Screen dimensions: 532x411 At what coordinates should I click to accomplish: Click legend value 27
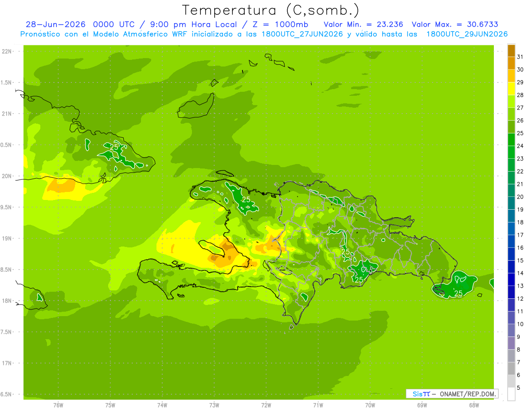click(x=520, y=108)
